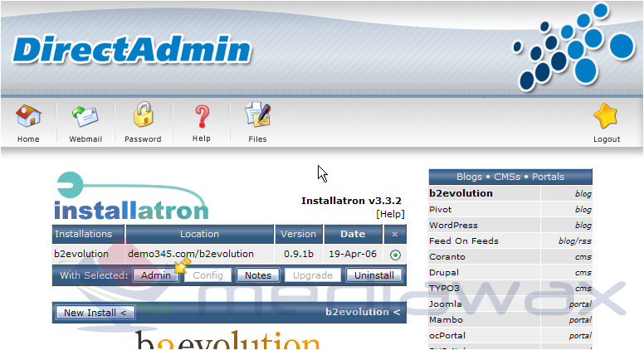
Task: Open Notes for the selected installation
Action: 258,275
